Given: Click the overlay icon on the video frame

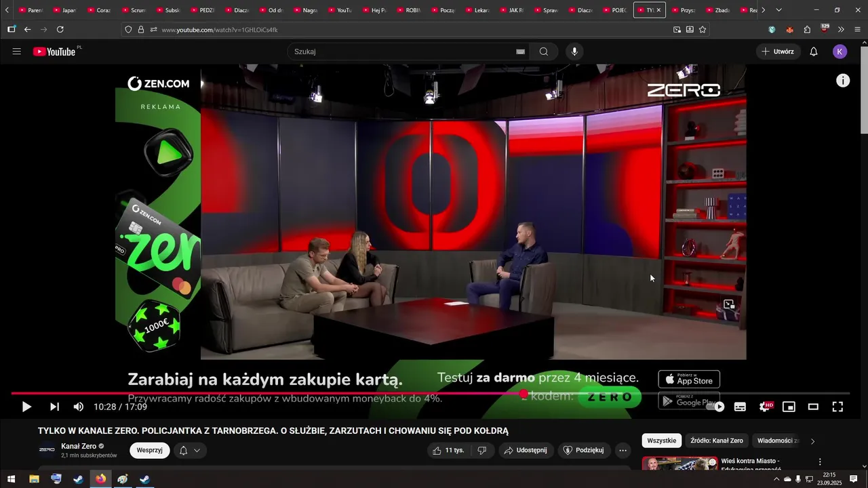Looking at the screenshot, I should point(729,304).
